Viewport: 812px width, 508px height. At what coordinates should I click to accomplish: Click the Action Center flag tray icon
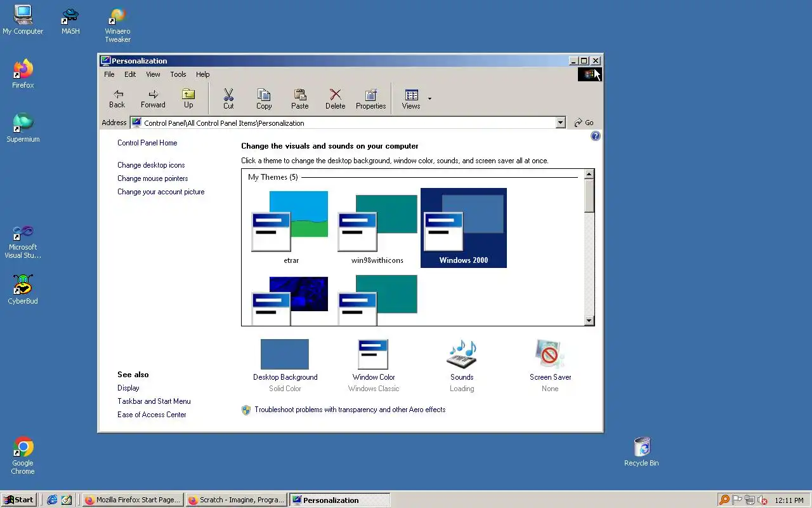click(737, 500)
